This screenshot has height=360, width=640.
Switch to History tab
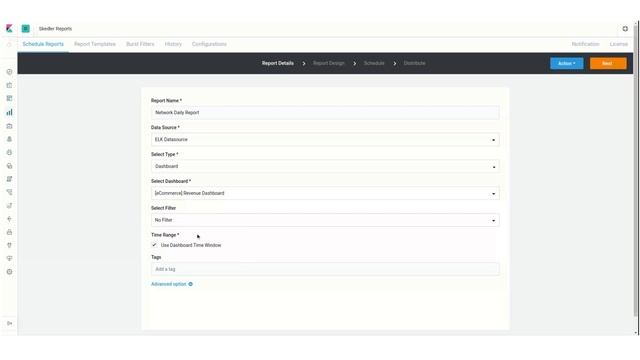coord(173,44)
